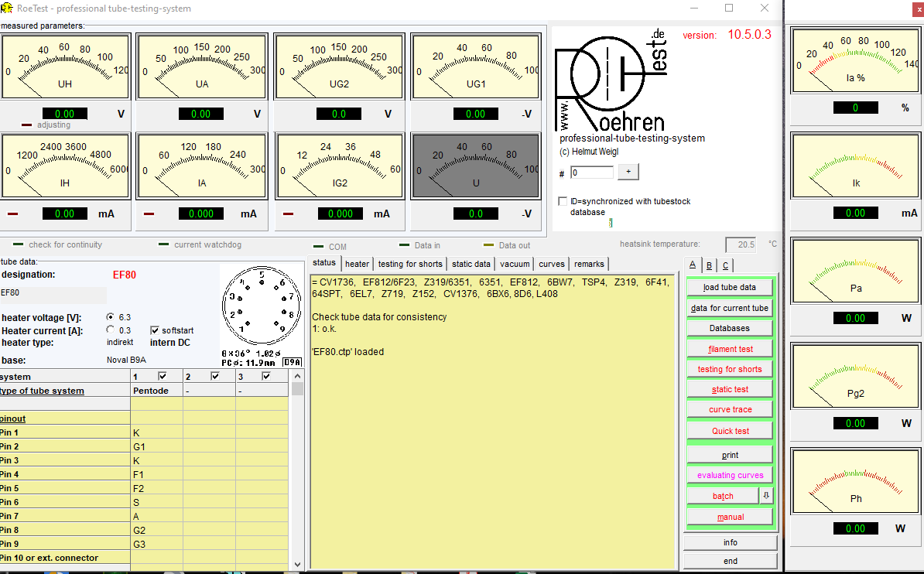
Task: Click the batch dropdown arrow button
Action: click(x=766, y=496)
